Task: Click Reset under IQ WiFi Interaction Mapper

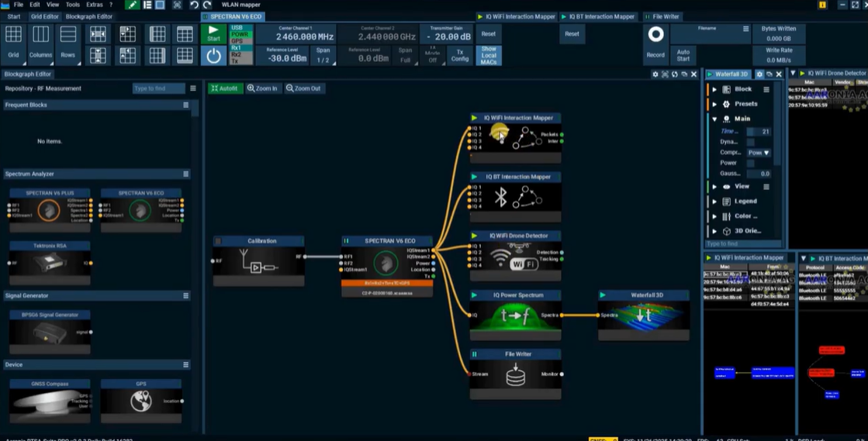Action: coord(488,34)
